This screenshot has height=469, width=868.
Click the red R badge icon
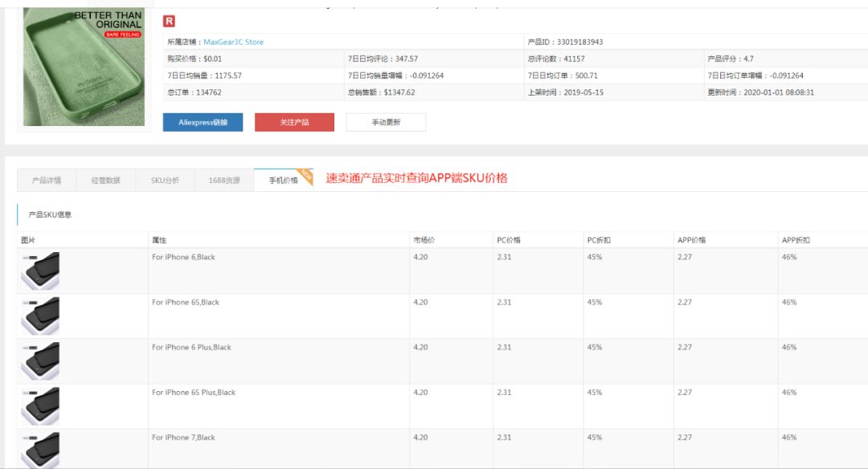[169, 22]
